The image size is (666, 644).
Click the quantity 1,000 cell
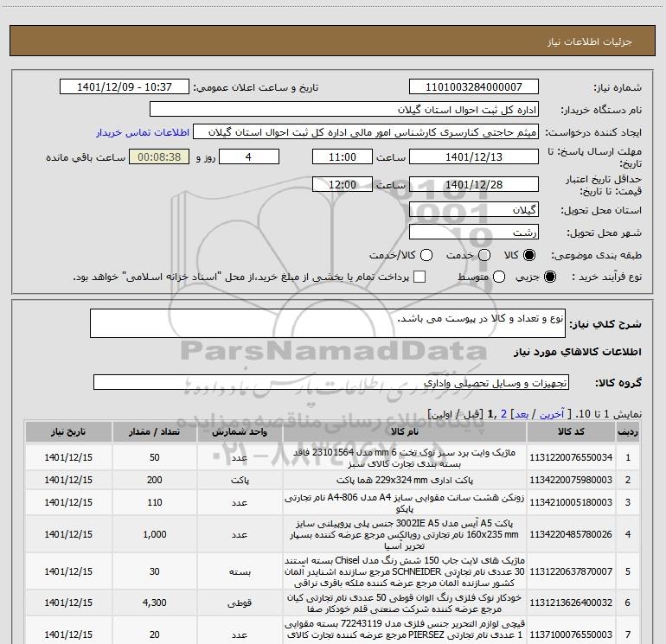pos(155,534)
